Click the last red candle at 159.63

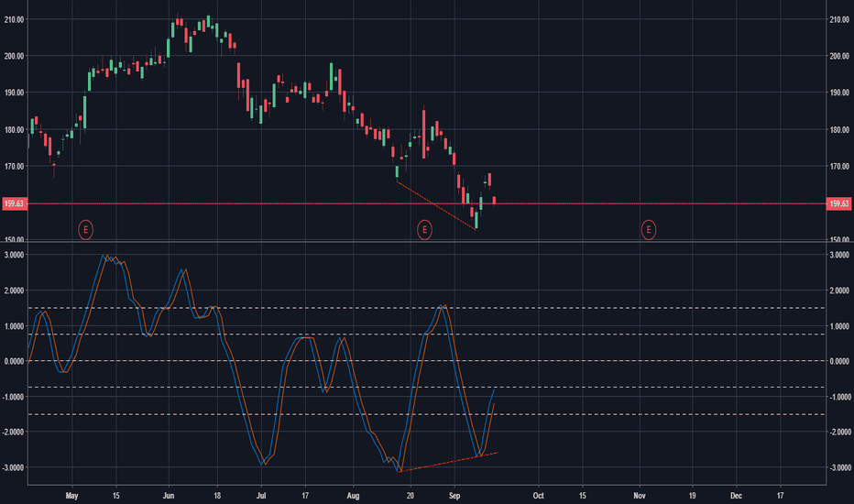(x=494, y=201)
